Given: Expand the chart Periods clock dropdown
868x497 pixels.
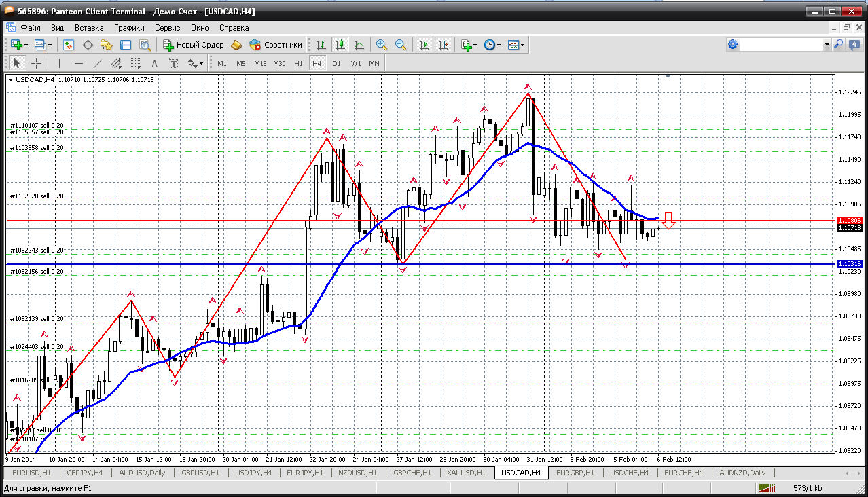Looking at the screenshot, I should point(492,45).
